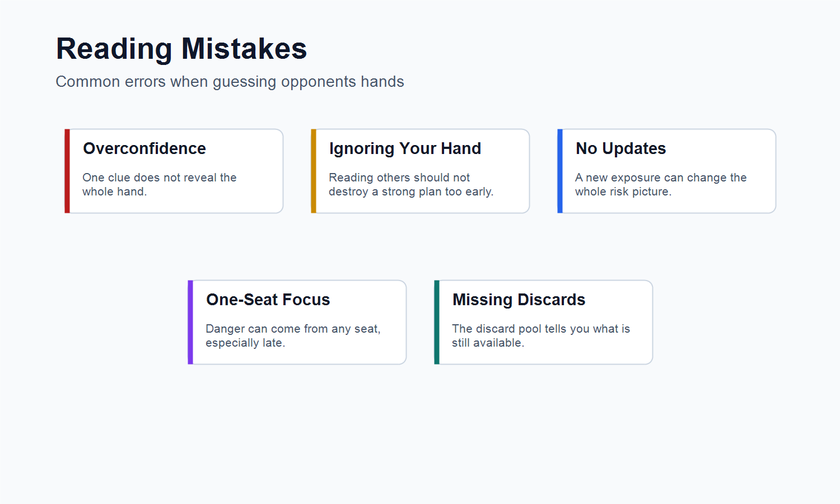The height and width of the screenshot is (504, 840).
Task: Click the teal accent bar on Missing Discards
Action: [x=437, y=322]
